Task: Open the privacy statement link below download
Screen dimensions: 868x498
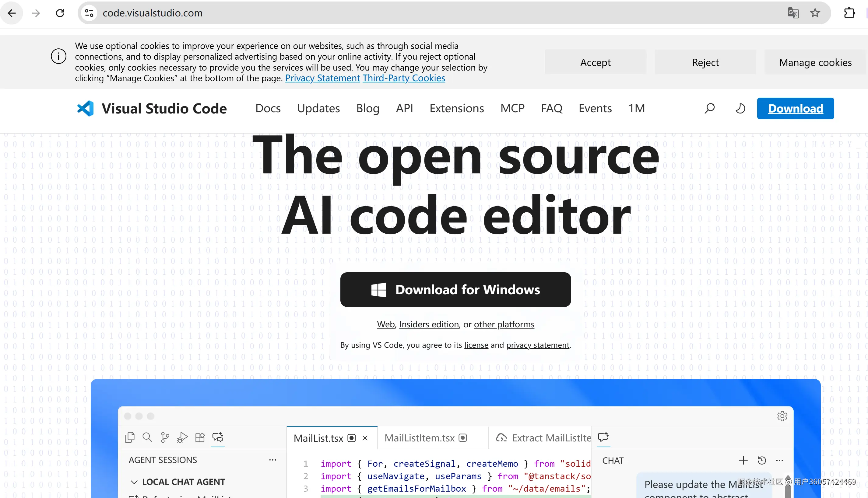Action: tap(538, 345)
